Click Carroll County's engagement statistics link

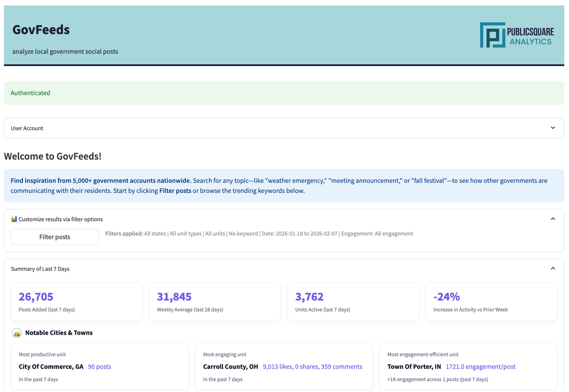coord(312,366)
